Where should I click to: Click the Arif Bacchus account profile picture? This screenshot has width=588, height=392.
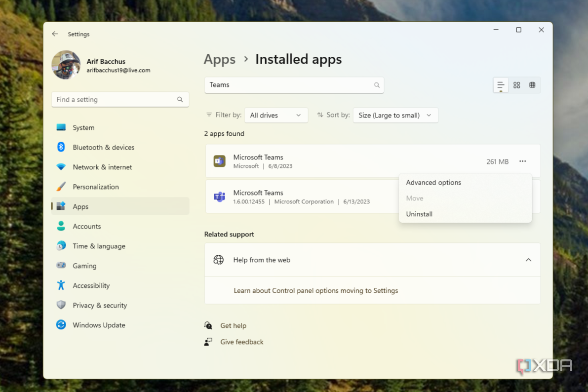(x=66, y=65)
